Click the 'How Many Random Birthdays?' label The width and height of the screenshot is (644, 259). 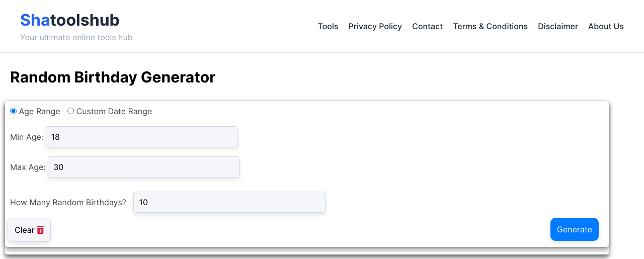(68, 202)
